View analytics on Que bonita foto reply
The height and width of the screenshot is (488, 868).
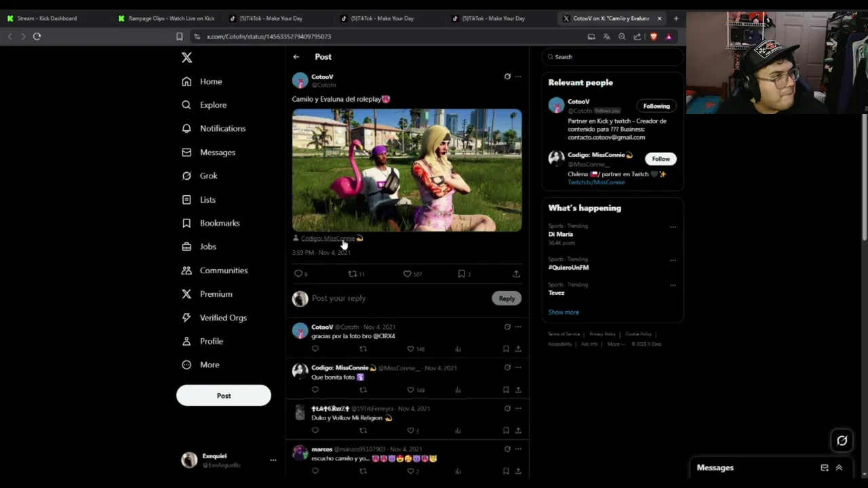(x=458, y=390)
